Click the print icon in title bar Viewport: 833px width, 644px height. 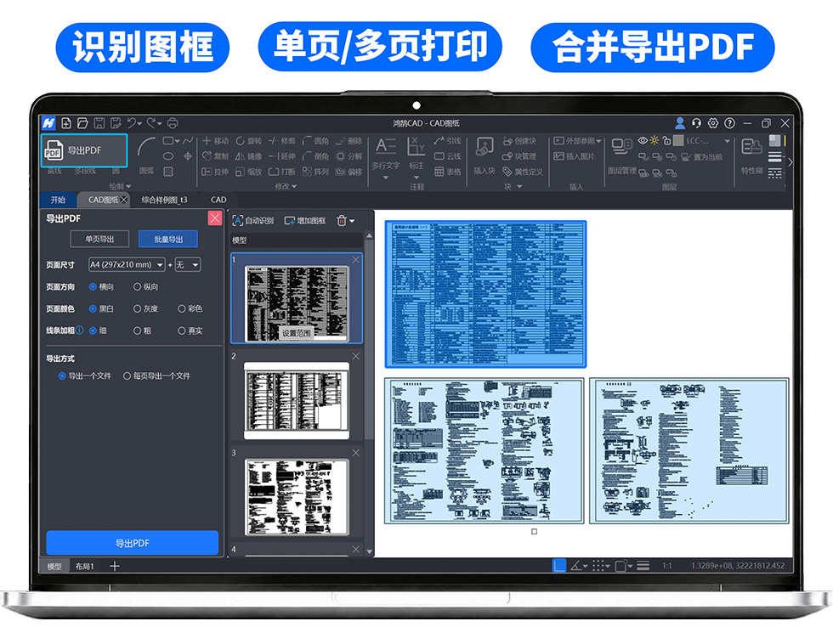tap(172, 123)
